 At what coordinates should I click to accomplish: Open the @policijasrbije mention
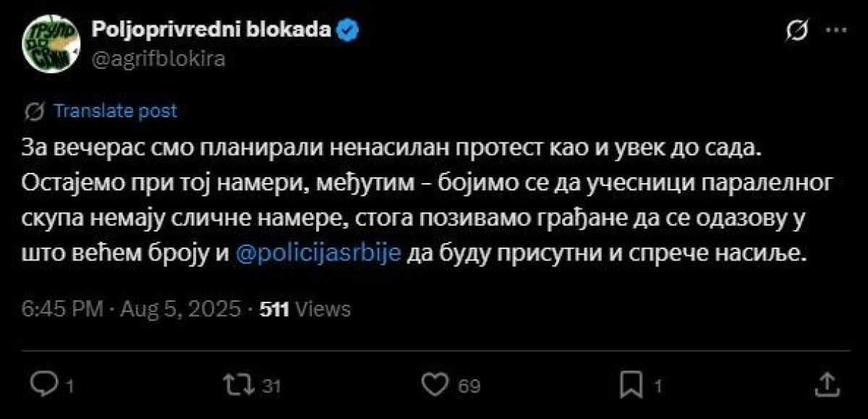coord(318,255)
